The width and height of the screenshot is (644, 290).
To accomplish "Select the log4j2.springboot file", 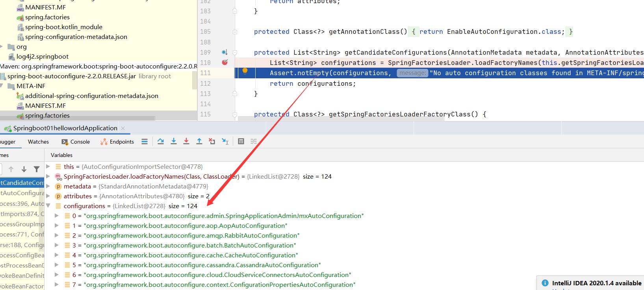I will point(42,56).
